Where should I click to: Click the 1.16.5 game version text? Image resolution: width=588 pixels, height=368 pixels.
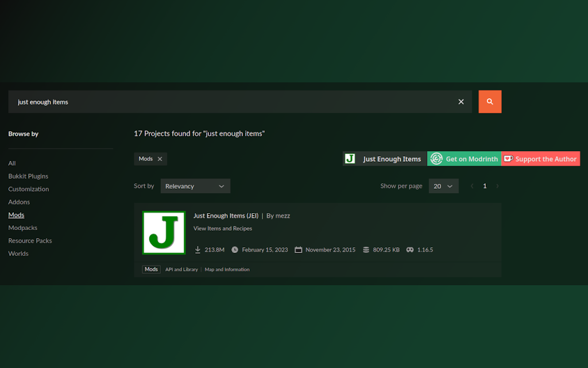tap(425, 250)
